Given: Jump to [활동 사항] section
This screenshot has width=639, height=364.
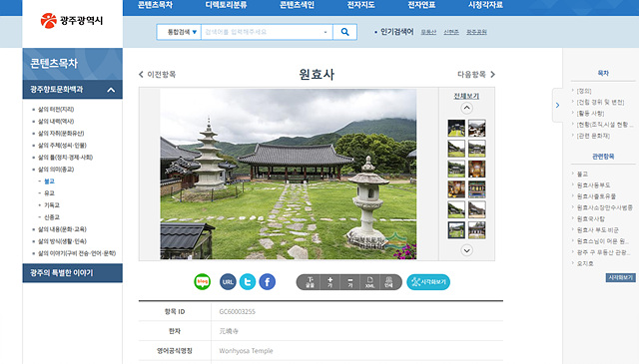Looking at the screenshot, I should (x=590, y=114).
